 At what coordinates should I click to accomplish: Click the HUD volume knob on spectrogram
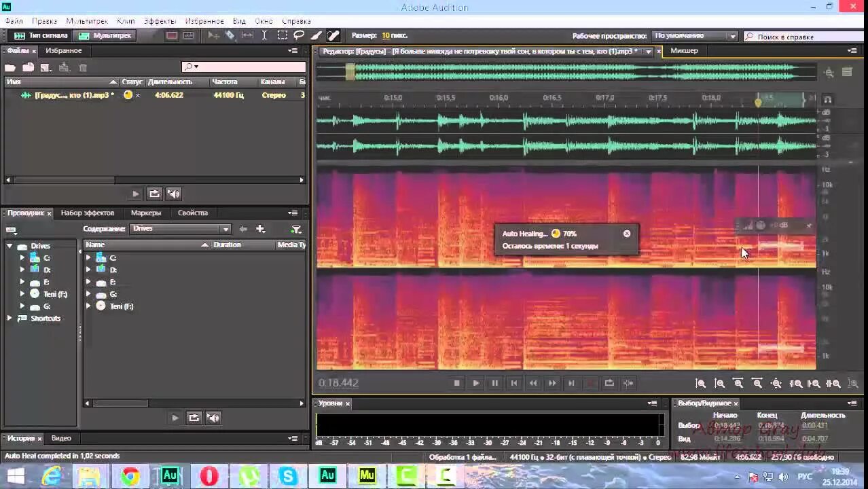[761, 225]
